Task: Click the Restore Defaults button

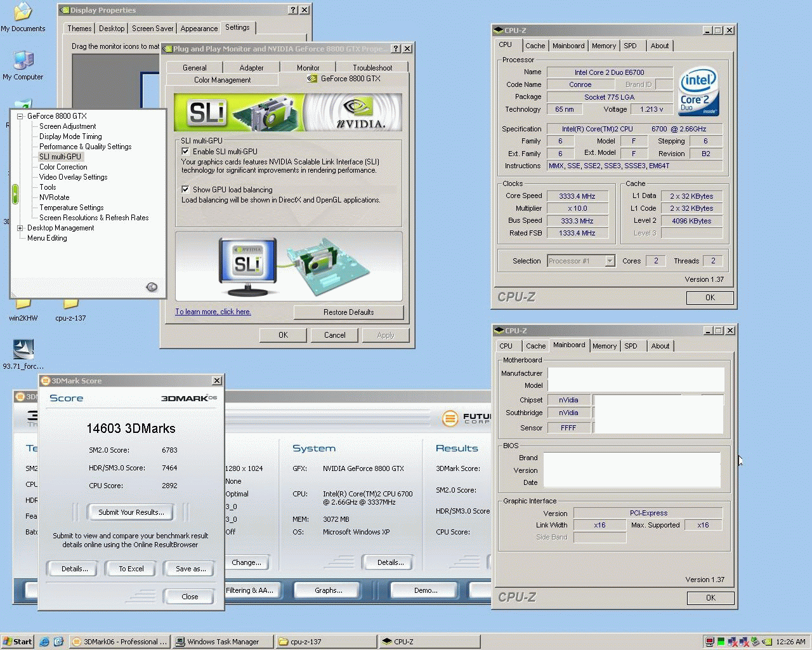Action: tap(348, 312)
